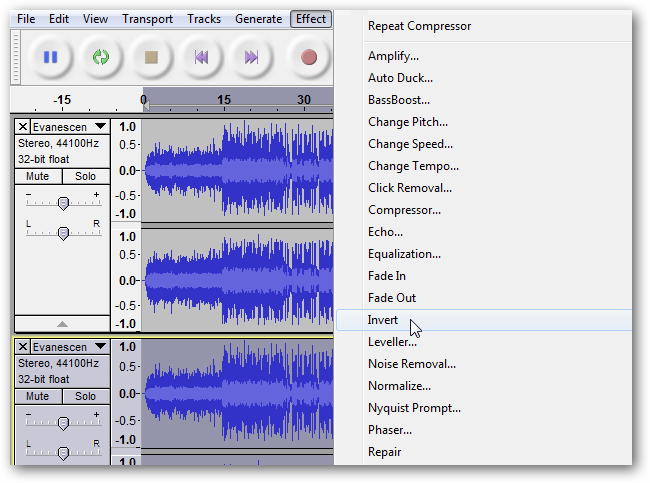
Task: Collapse the first track using the up triangle
Action: tap(62, 324)
